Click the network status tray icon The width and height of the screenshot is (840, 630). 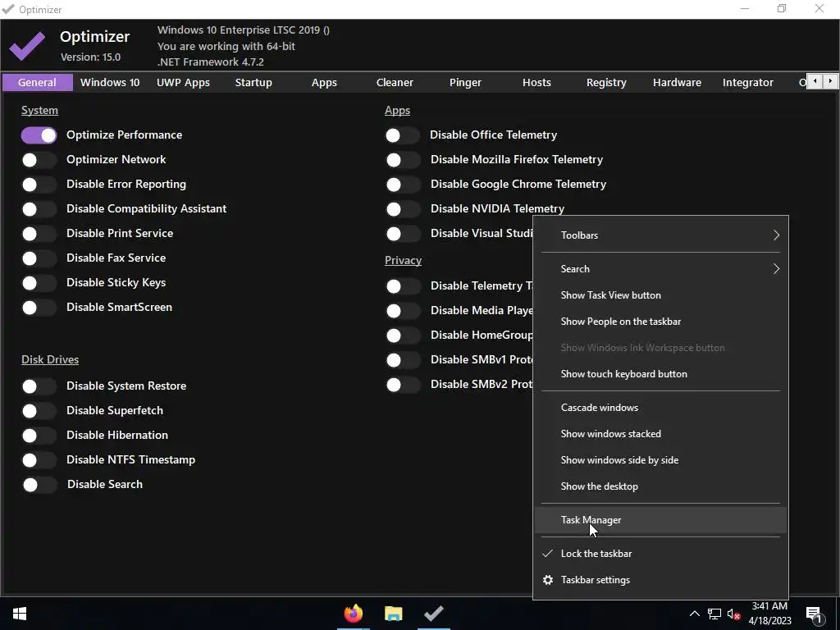pyautogui.click(x=714, y=614)
